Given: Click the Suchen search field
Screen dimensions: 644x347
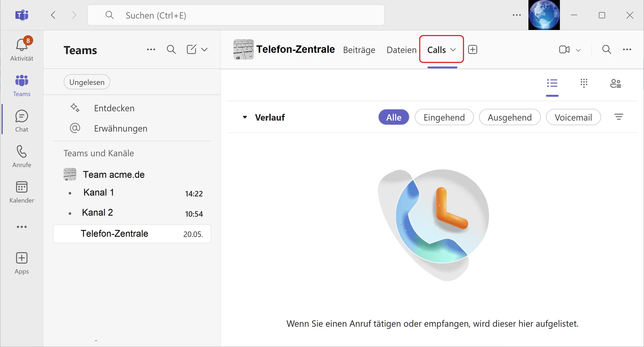Looking at the screenshot, I should 236,15.
